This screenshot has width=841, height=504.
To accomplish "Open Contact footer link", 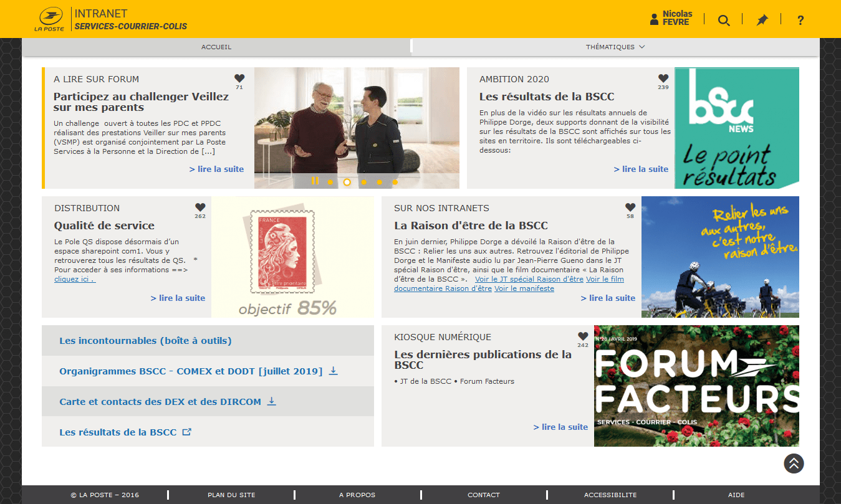I will 484,495.
